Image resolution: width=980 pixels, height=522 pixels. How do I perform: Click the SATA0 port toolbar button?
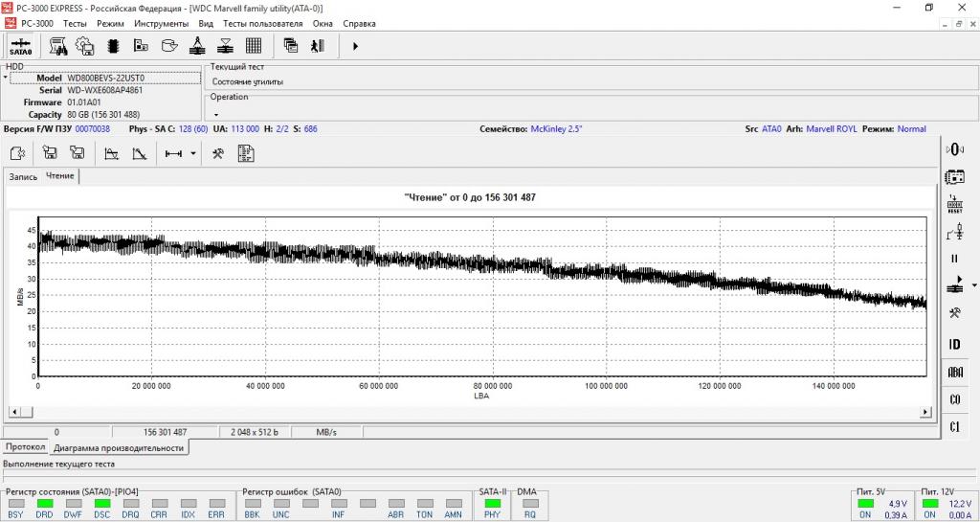[20, 46]
